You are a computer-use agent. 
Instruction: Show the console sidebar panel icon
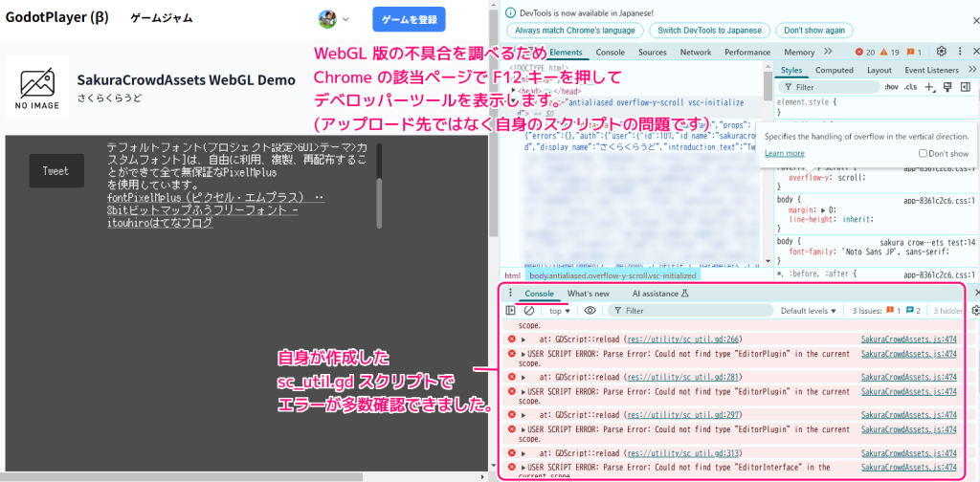click(x=511, y=311)
